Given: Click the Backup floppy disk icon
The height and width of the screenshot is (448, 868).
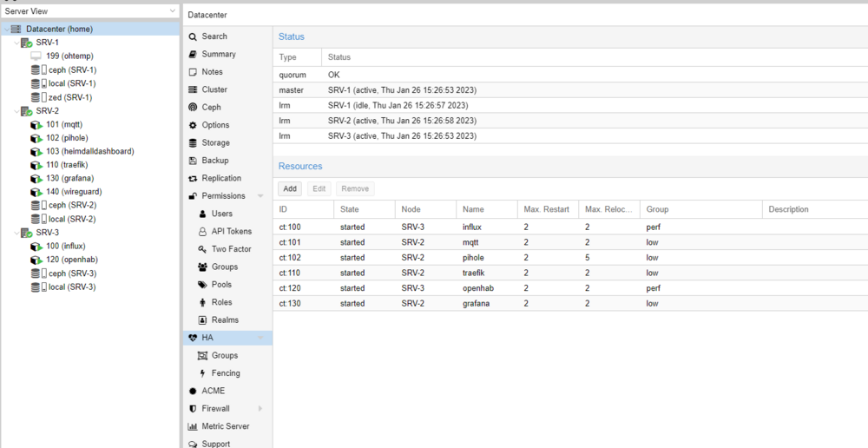Looking at the screenshot, I should [x=193, y=161].
